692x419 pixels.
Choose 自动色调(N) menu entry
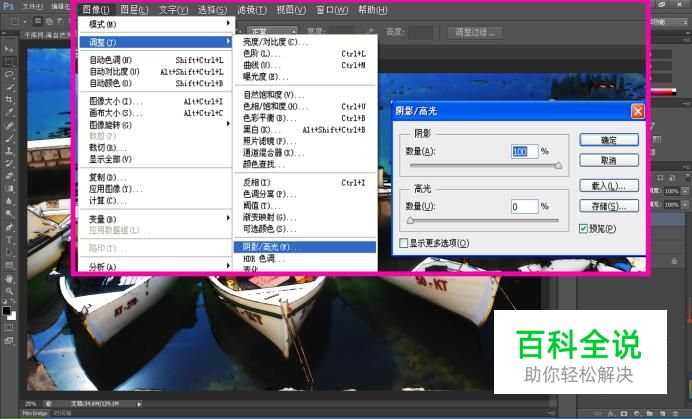(156, 60)
